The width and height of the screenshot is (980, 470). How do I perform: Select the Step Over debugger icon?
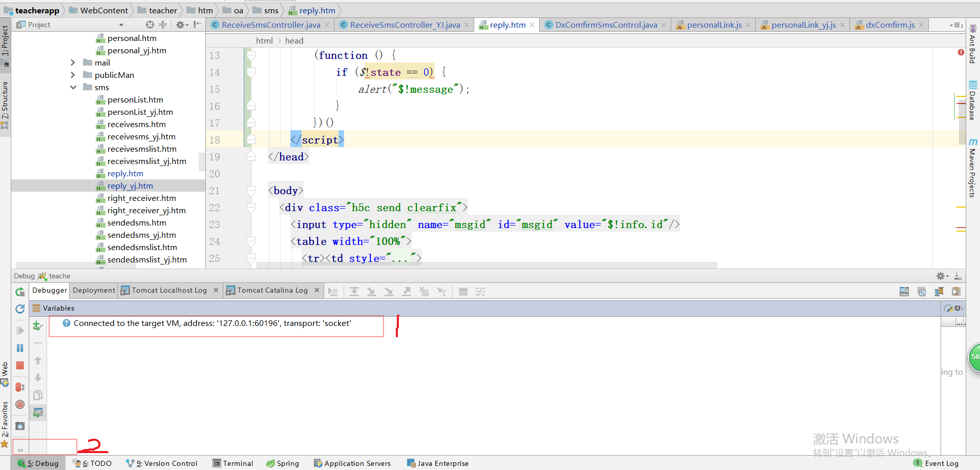tap(355, 291)
